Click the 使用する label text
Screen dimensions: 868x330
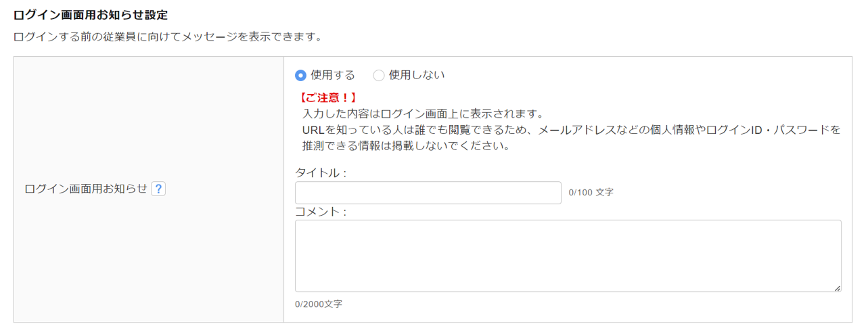click(x=332, y=75)
